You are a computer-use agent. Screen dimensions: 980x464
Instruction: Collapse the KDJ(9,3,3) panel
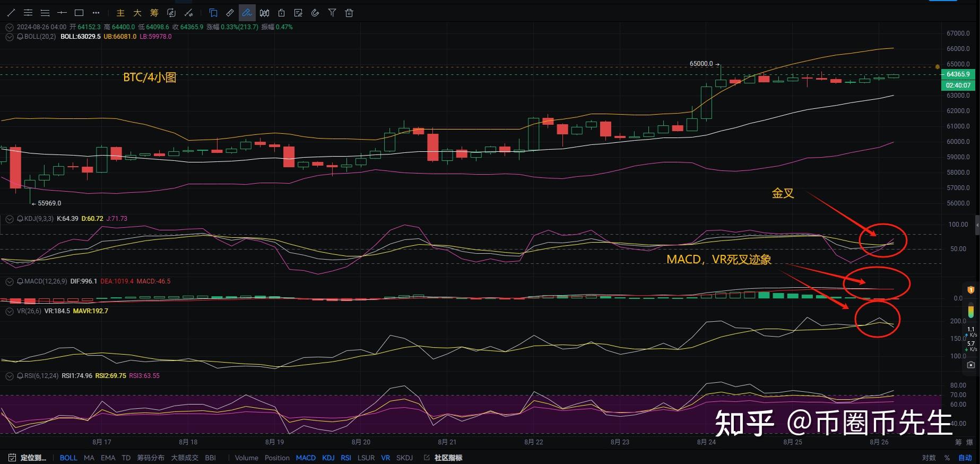click(9, 219)
